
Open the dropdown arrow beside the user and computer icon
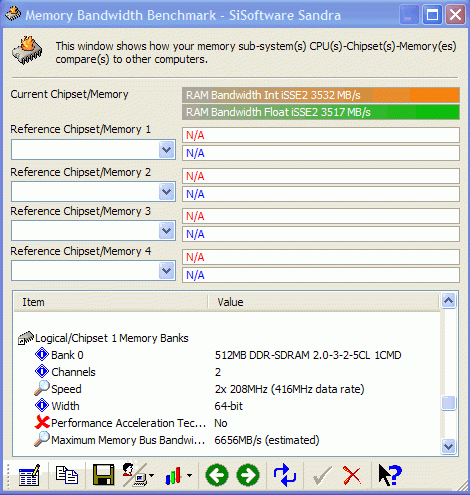pos(152,475)
